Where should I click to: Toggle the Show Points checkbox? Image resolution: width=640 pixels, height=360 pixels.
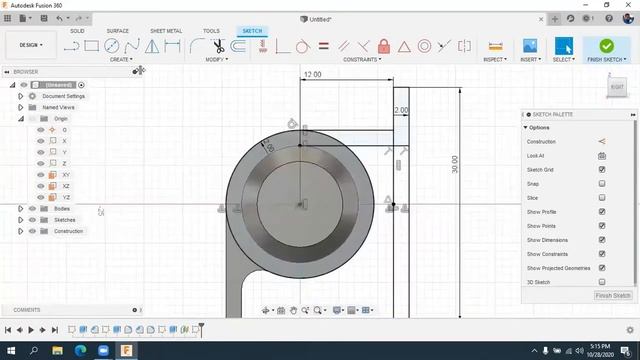[x=602, y=226]
